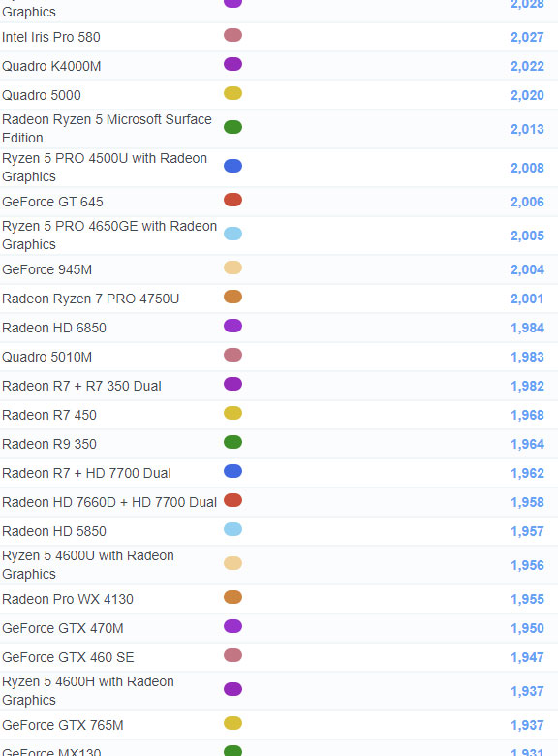Image resolution: width=558 pixels, height=756 pixels.
Task: Click the 2,005 score value
Action: tap(527, 236)
